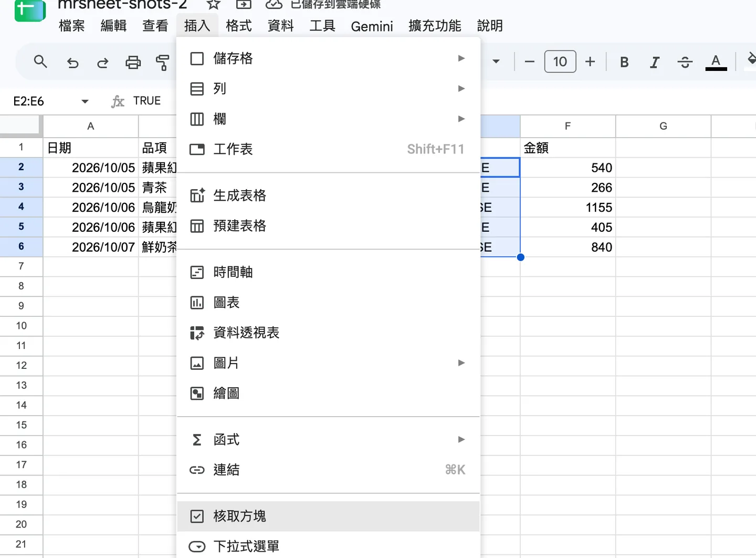Click cell containing 1155
Screen dimensions: 756x558
568,208
